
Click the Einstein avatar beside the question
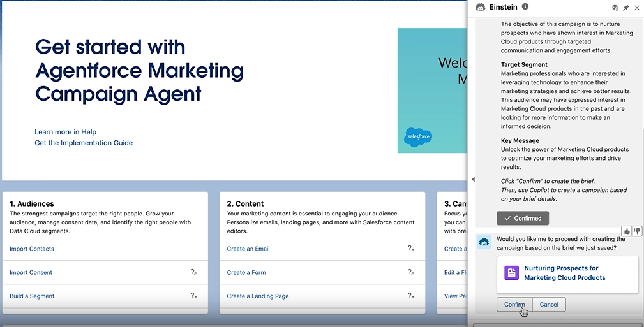[x=484, y=242]
